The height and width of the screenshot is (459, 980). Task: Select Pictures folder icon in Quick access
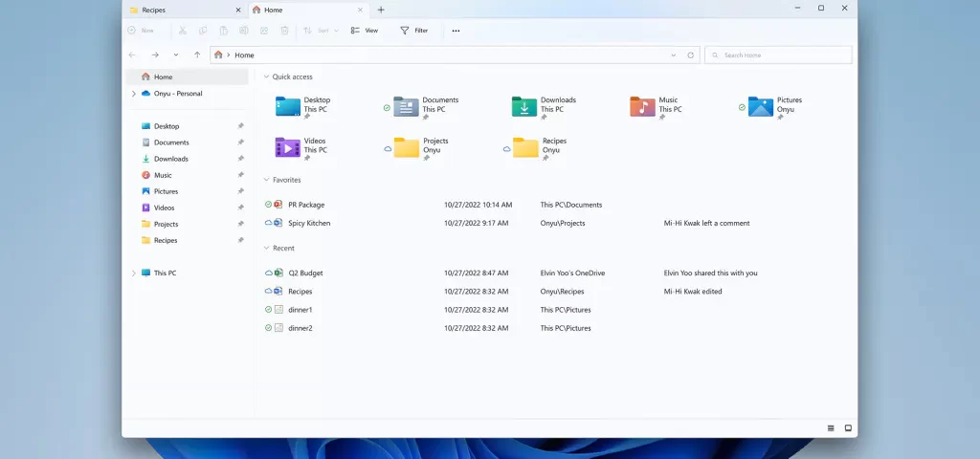tap(761, 106)
